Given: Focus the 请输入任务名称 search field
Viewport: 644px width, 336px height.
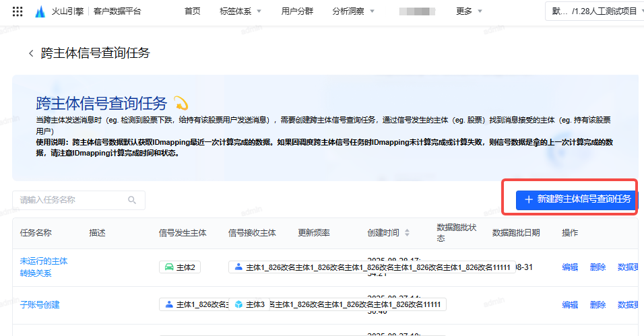Looking at the screenshot, I should pyautogui.click(x=78, y=200).
